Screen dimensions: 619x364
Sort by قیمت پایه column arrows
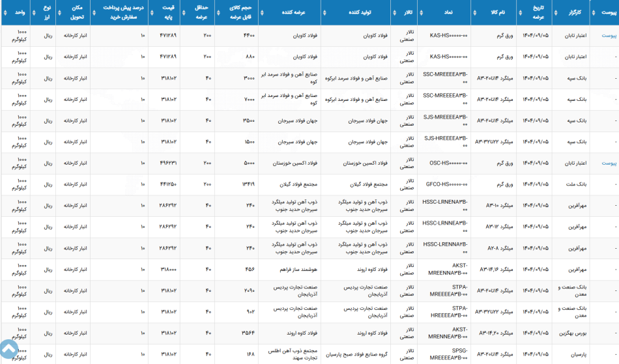[152, 12]
